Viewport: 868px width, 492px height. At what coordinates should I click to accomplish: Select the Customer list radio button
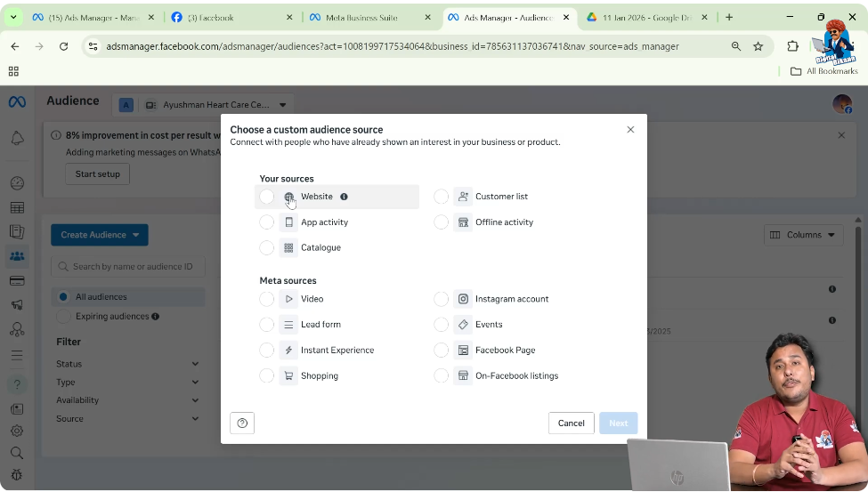click(442, 197)
